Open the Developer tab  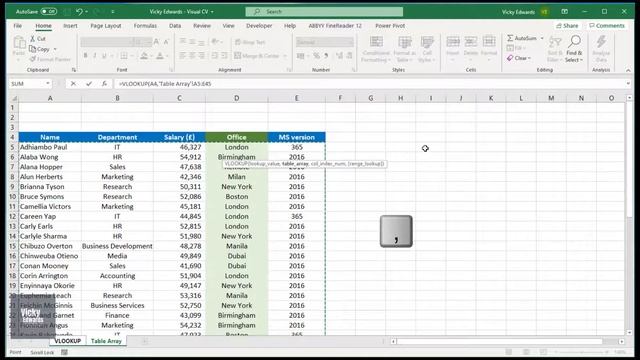coord(259,26)
